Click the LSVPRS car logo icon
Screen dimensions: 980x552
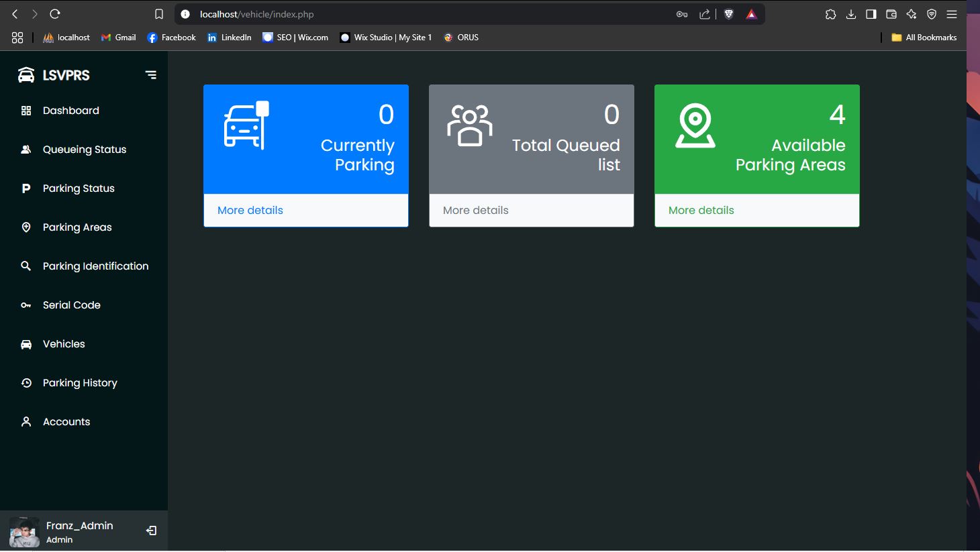click(26, 75)
